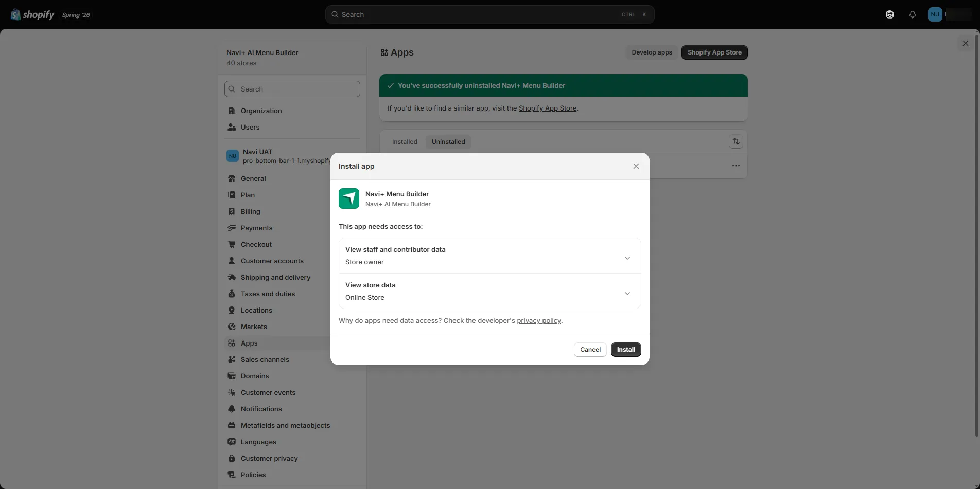Open General settings page

point(253,178)
